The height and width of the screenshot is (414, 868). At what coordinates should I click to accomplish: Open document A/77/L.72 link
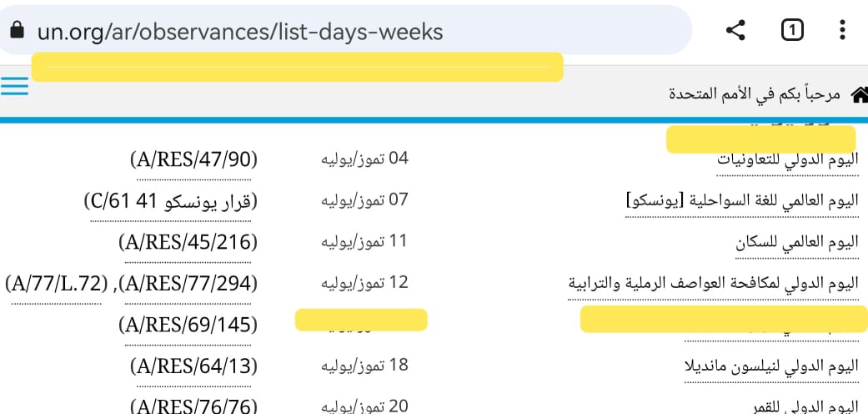pyautogui.click(x=57, y=284)
